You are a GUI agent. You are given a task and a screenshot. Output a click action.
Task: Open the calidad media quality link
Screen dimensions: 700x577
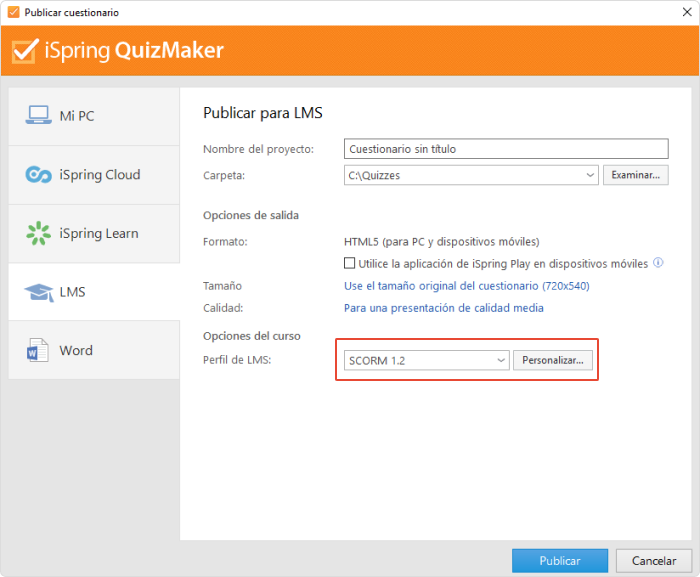point(444,308)
